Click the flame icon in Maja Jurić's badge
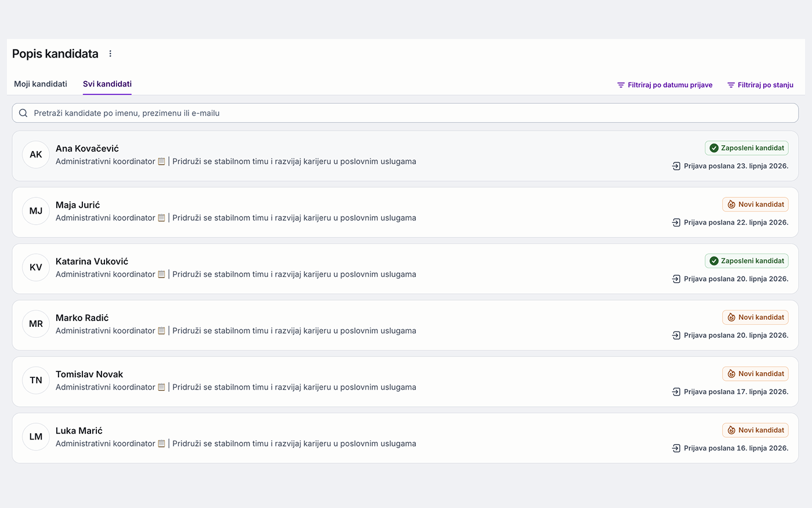Screen dimensions: 812x508 pyautogui.click(x=731, y=204)
